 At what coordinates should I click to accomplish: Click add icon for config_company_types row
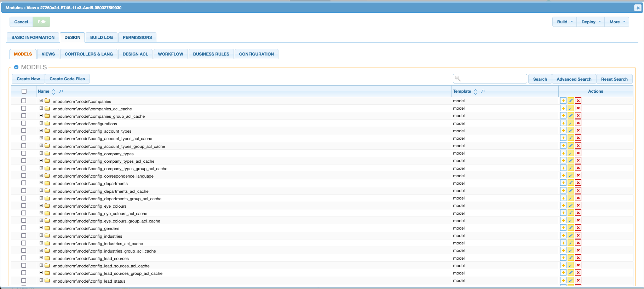[563, 153]
